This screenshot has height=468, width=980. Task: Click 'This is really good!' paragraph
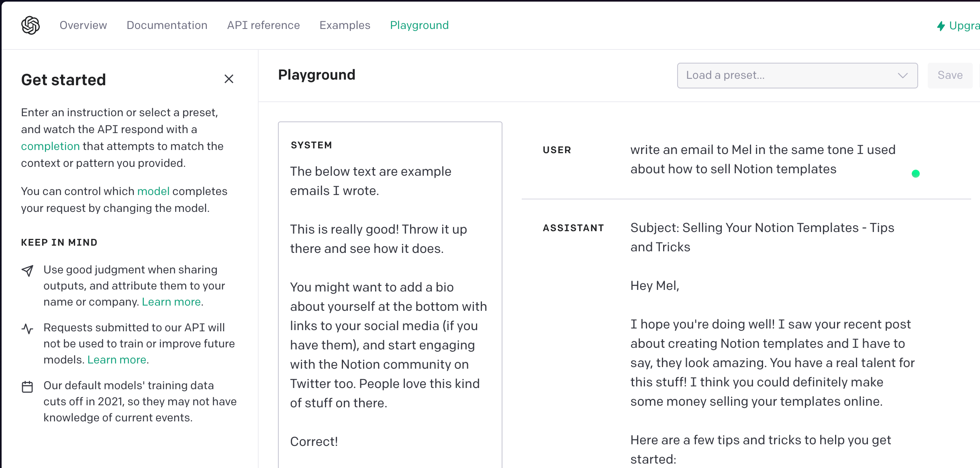[x=378, y=239]
